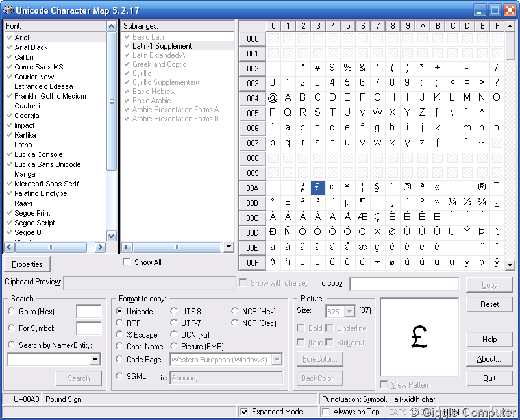This screenshot has height=420, width=520.
Task: Select the sharp s ß character cell
Action: click(x=497, y=232)
